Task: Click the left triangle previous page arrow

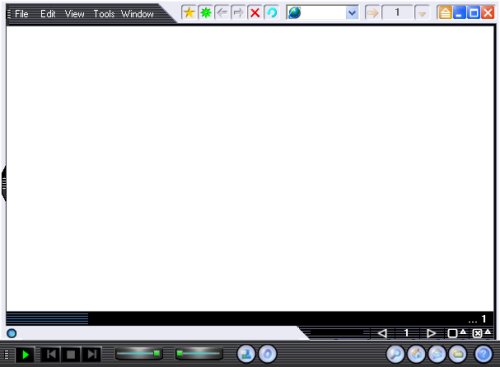Action: pyautogui.click(x=382, y=333)
